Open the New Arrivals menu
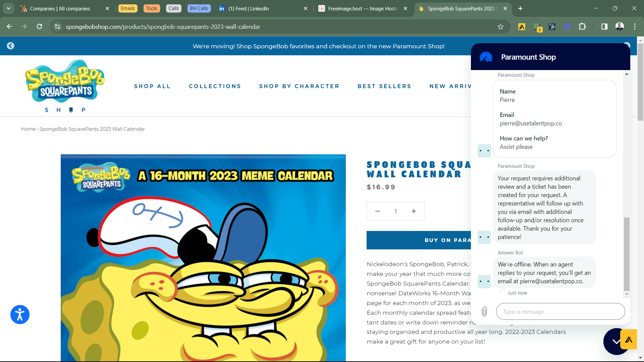The image size is (644, 362). (x=450, y=86)
